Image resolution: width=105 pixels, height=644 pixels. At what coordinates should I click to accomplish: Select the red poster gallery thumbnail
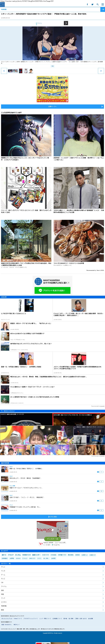[21, 71]
